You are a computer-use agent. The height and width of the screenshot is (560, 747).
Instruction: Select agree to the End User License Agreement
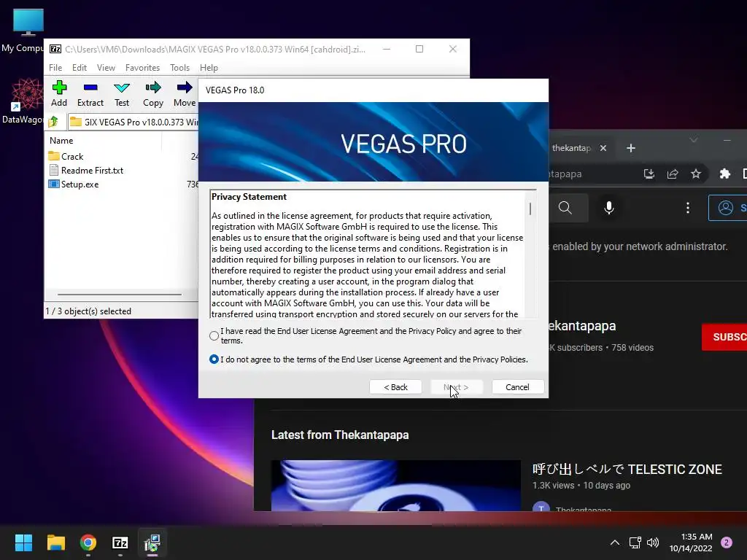214,335
